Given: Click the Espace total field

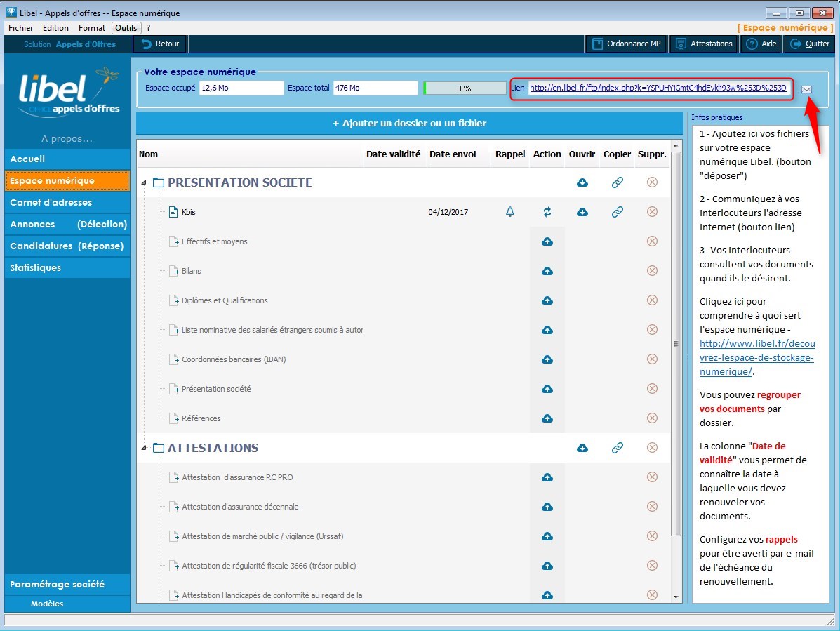Looking at the screenshot, I should pyautogui.click(x=375, y=88).
